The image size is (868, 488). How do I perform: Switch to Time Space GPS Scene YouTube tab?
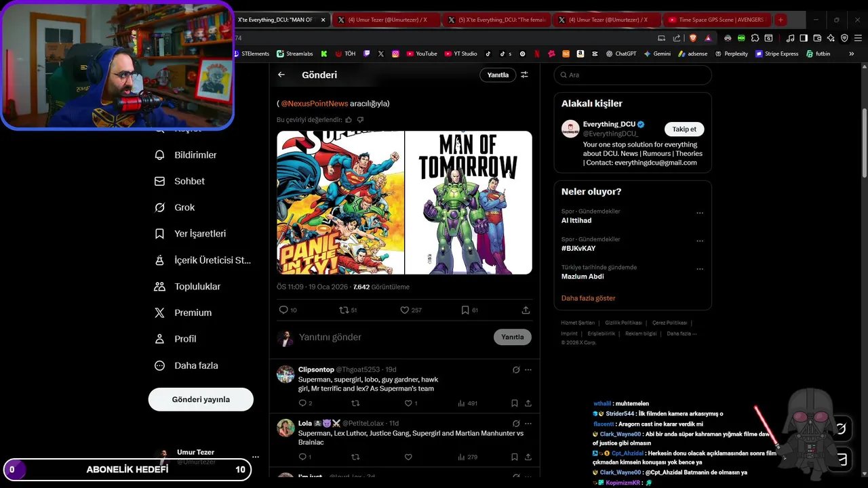pyautogui.click(x=718, y=20)
